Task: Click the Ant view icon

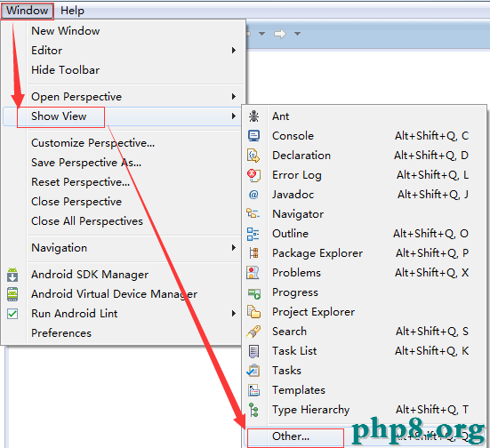Action: 253,116
